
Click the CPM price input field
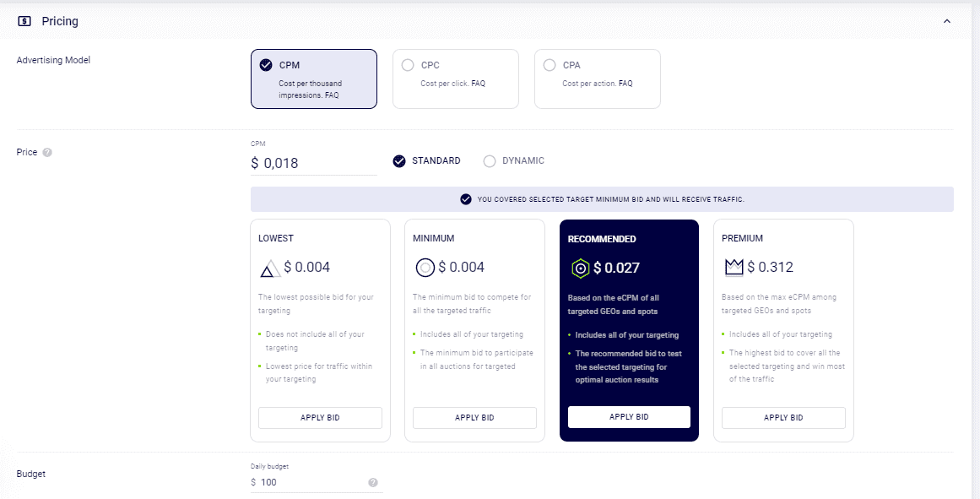pos(314,163)
